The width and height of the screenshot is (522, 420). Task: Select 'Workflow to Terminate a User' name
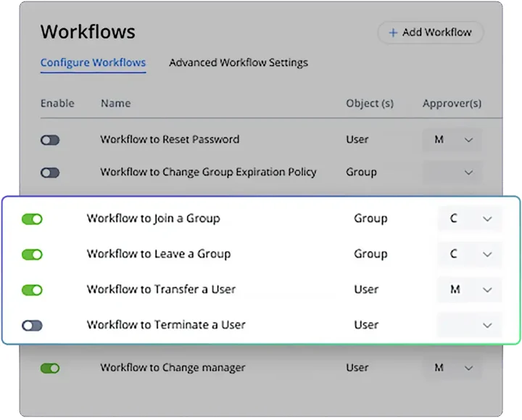(166, 325)
